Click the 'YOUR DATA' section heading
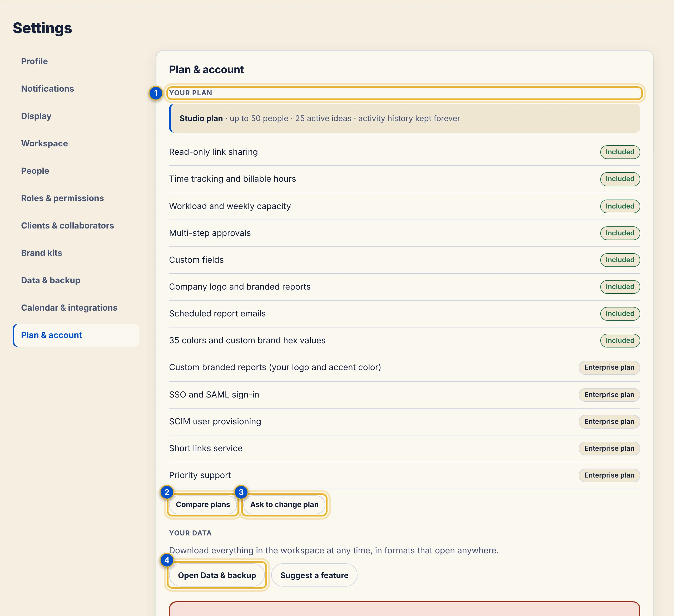The image size is (674, 616). 190,533
